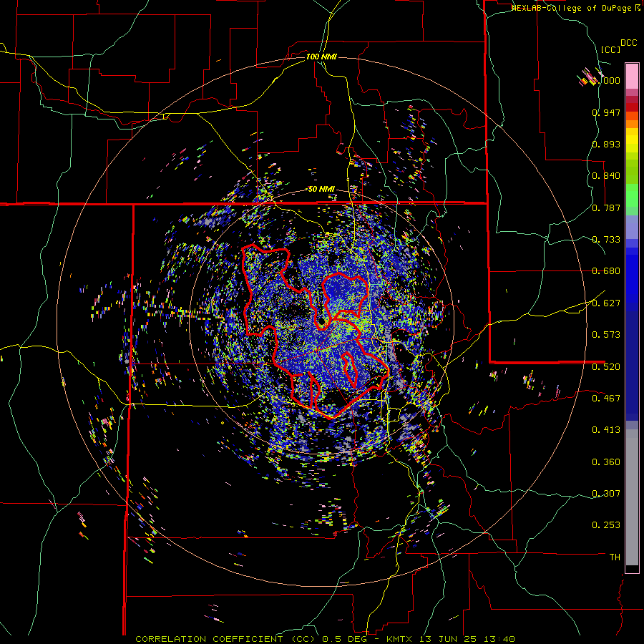Click the 0.840 scale value

pyautogui.click(x=606, y=176)
